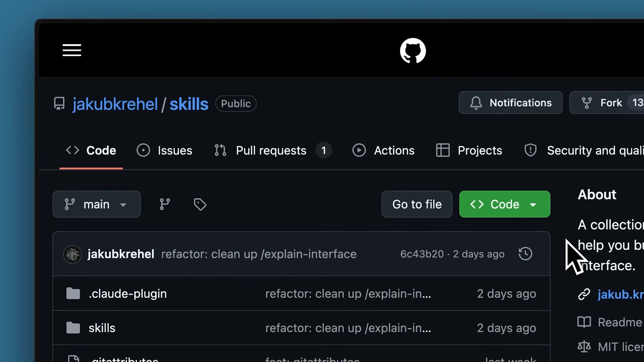Open the Security and quality tab
Image resolution: width=644 pixels, height=362 pixels.
(584, 150)
